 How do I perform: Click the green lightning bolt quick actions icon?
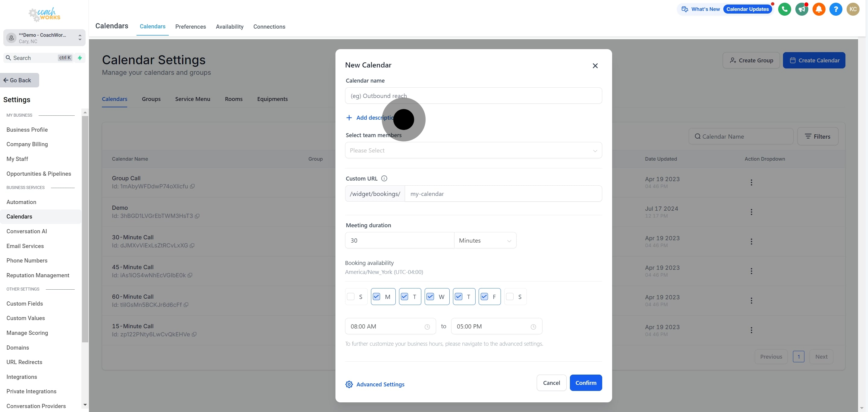80,58
